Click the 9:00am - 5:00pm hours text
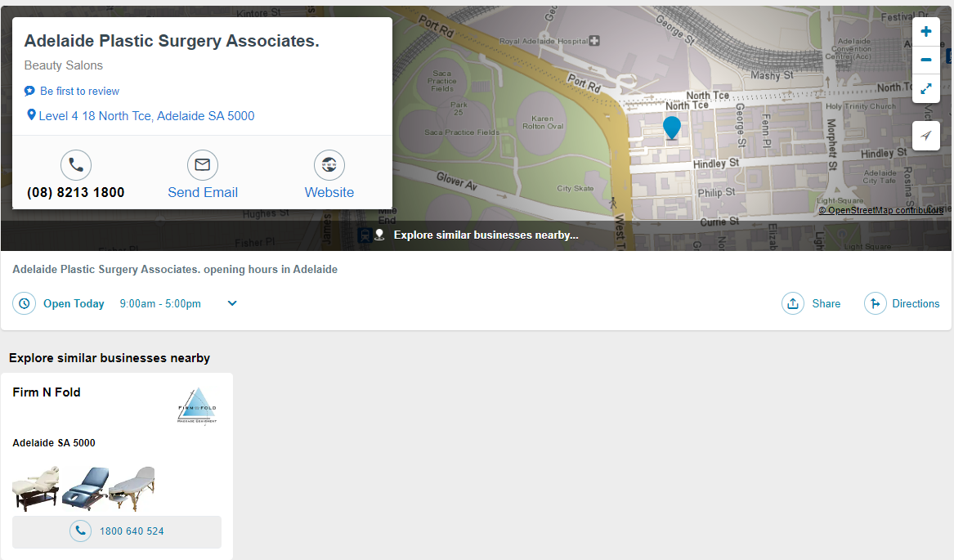The image size is (954, 560). coord(160,303)
